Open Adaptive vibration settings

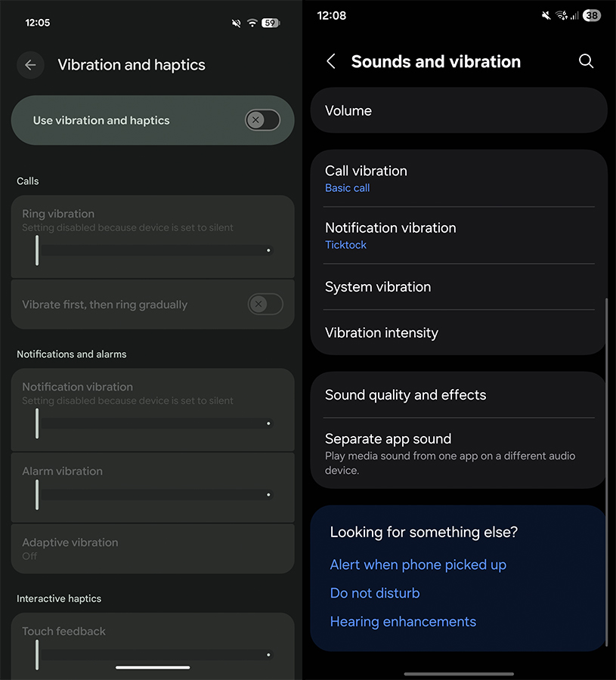(153, 549)
